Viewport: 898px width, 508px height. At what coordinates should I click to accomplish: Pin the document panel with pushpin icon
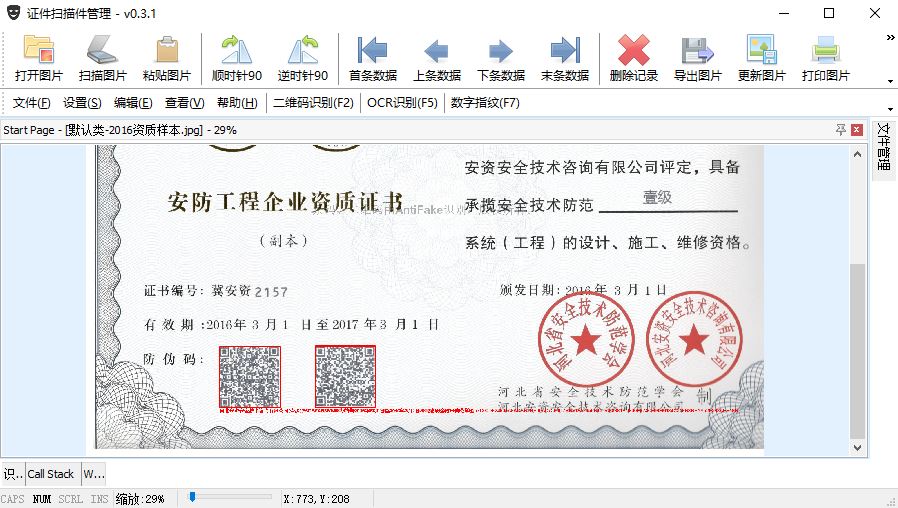point(841,130)
